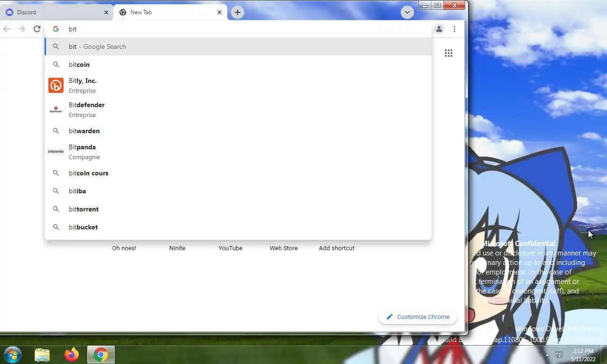Select the 'bitbucket' suggestion
The height and width of the screenshot is (364, 607).
point(238,227)
